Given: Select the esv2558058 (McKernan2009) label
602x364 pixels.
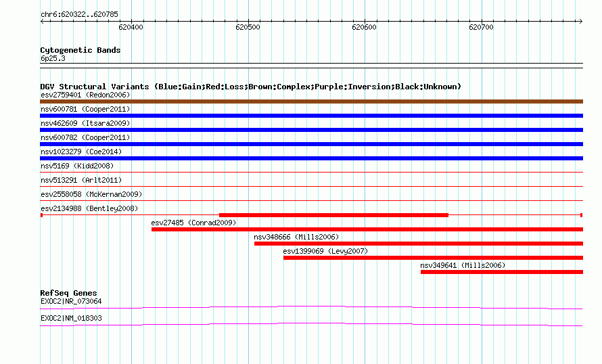Looking at the screenshot, I should click(x=91, y=194).
